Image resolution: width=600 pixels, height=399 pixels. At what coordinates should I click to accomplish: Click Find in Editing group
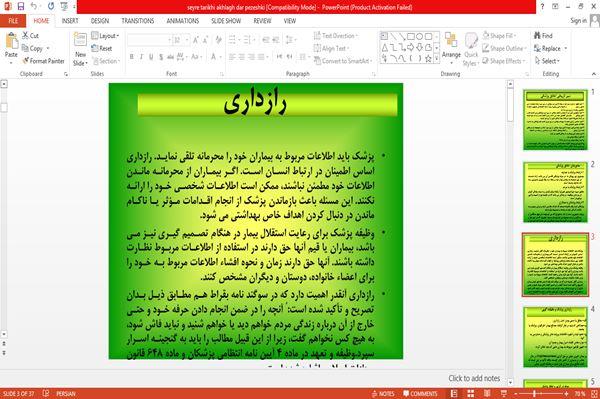(543, 36)
